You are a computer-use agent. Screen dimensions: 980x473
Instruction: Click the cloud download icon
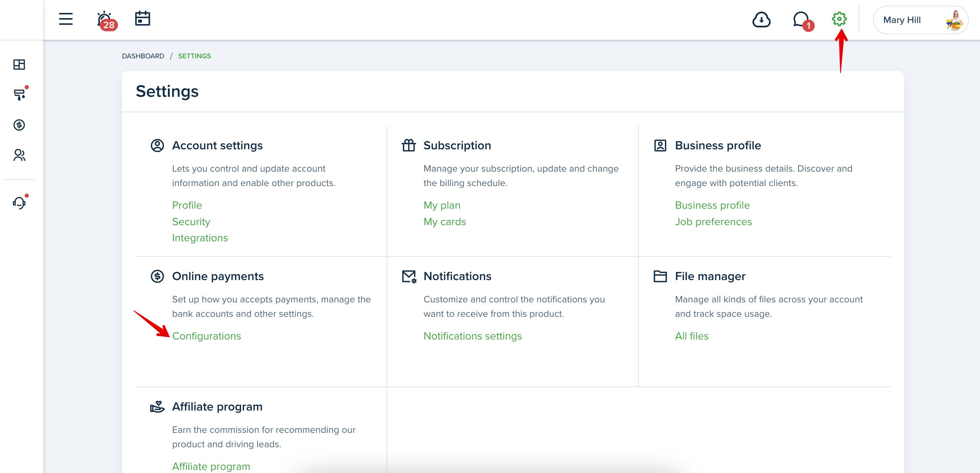coord(761,20)
